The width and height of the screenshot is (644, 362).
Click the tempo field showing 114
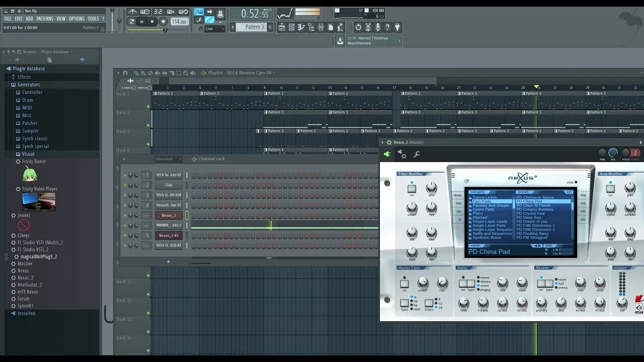pyautogui.click(x=180, y=22)
